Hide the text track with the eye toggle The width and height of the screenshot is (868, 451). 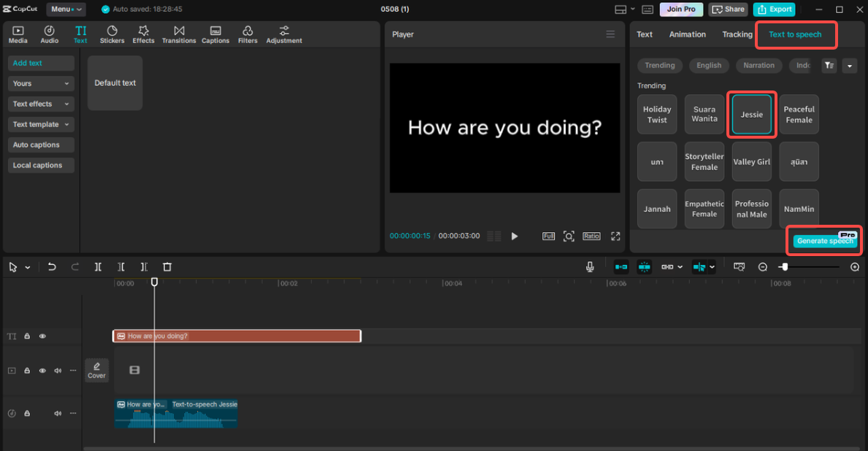pyautogui.click(x=42, y=336)
